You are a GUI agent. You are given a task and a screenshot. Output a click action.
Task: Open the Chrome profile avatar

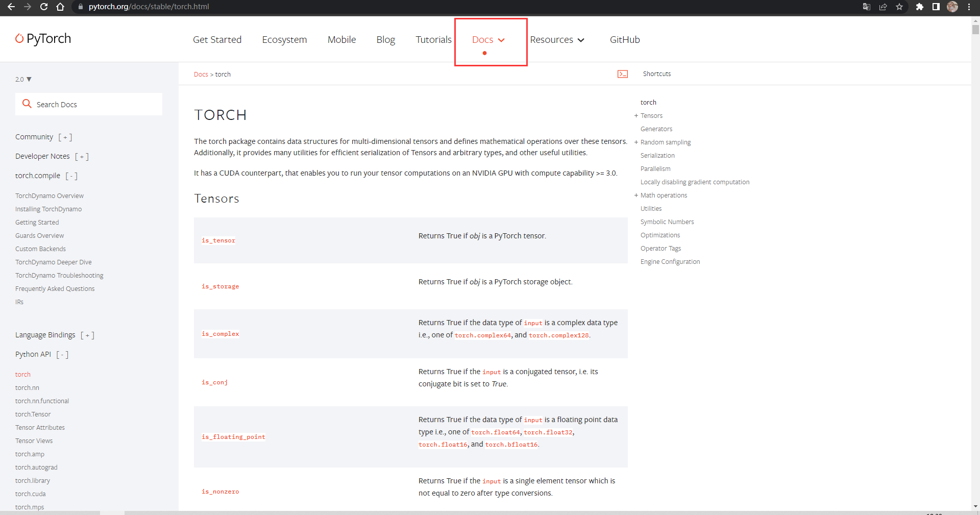[x=952, y=7]
